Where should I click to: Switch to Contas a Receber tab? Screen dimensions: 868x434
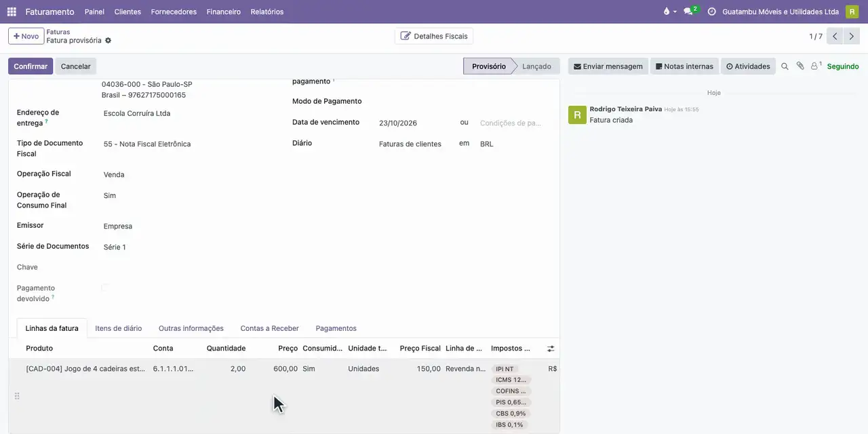(x=269, y=328)
